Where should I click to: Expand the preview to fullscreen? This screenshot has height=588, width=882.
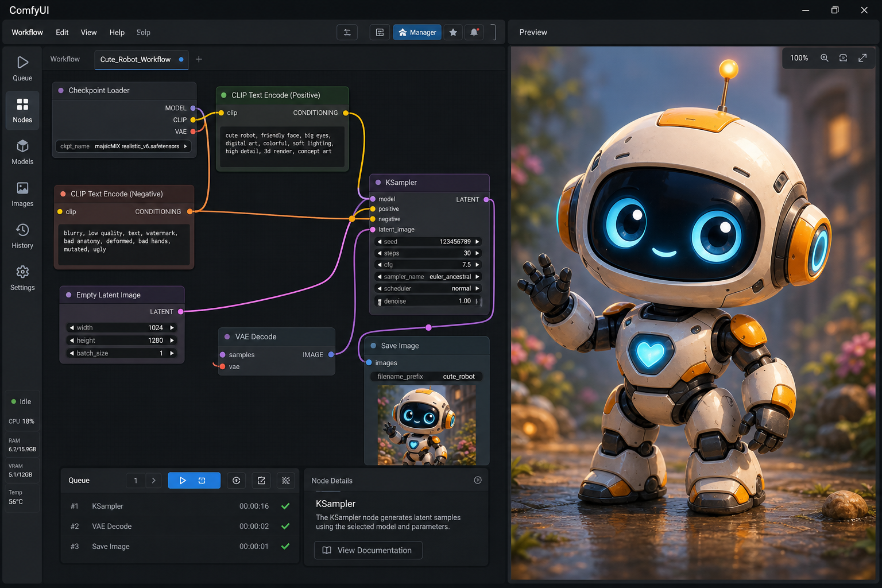point(862,58)
